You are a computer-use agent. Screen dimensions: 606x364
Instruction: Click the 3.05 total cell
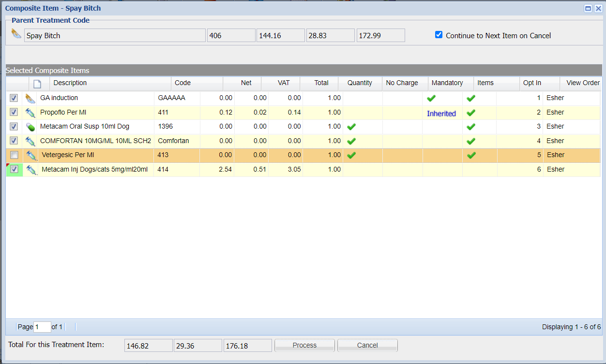click(294, 170)
